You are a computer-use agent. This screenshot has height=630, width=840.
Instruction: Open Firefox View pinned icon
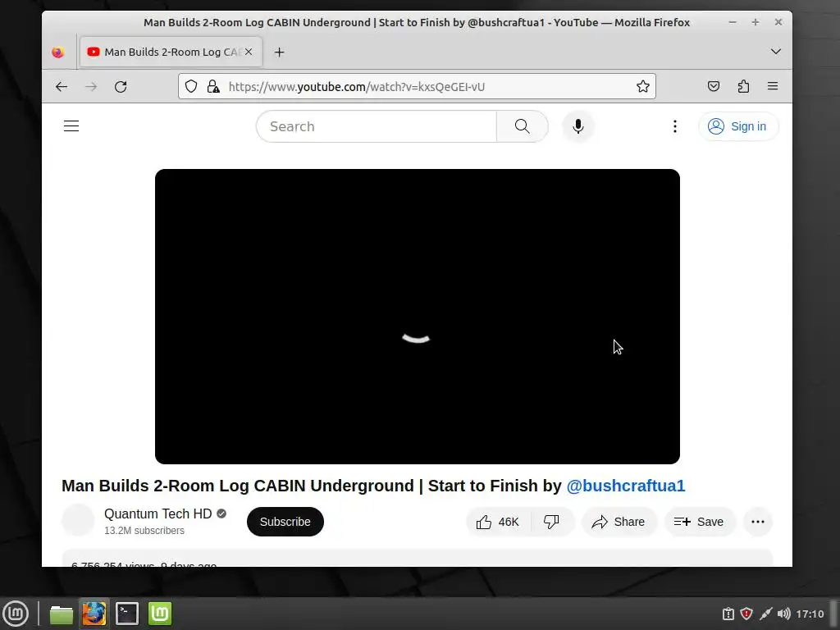click(58, 52)
